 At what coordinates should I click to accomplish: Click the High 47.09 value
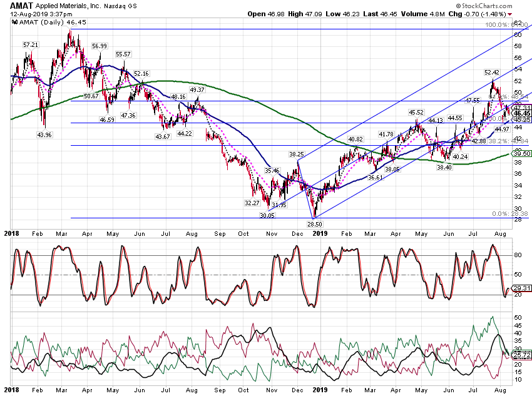[305, 14]
